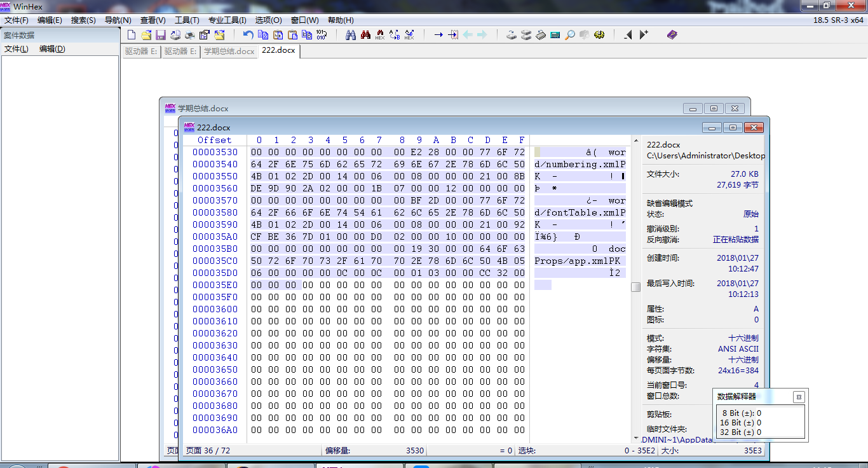Click the Offset column header
The height and width of the screenshot is (468, 868).
click(x=215, y=140)
